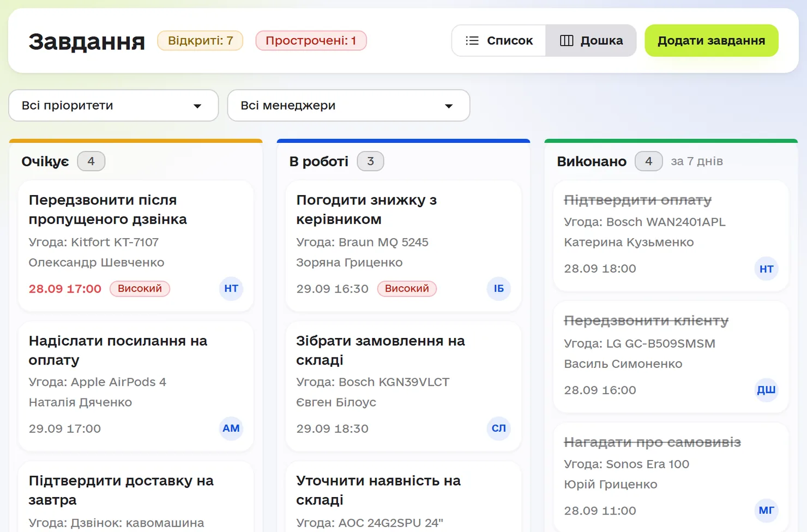
Task: Click the АМ avatar on Apple AirPods 4 card
Action: tap(231, 428)
